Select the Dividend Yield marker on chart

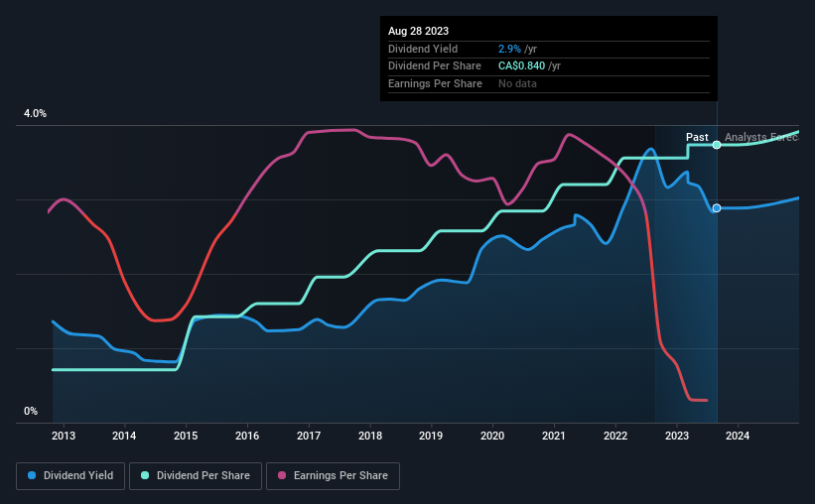click(717, 208)
